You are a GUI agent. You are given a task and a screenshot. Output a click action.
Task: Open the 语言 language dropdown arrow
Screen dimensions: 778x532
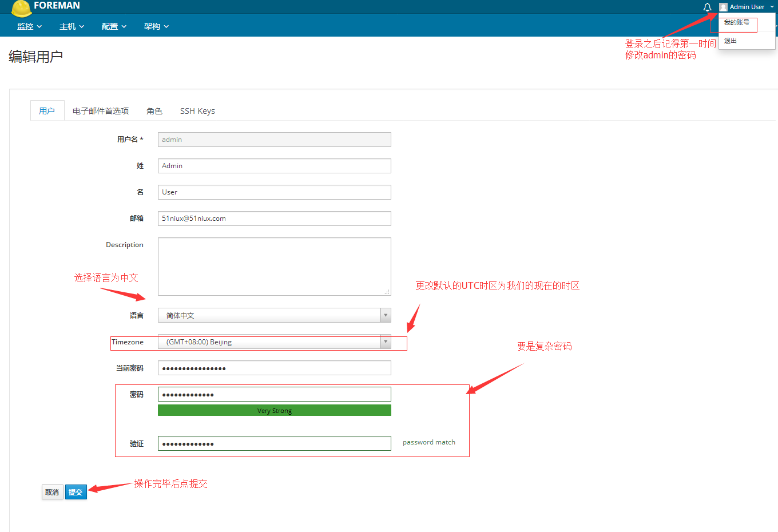386,315
